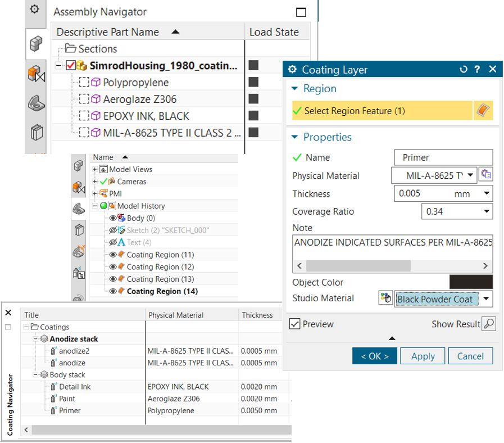Click the Studio Material picker icon
This screenshot has width=504, height=443.
[x=385, y=299]
